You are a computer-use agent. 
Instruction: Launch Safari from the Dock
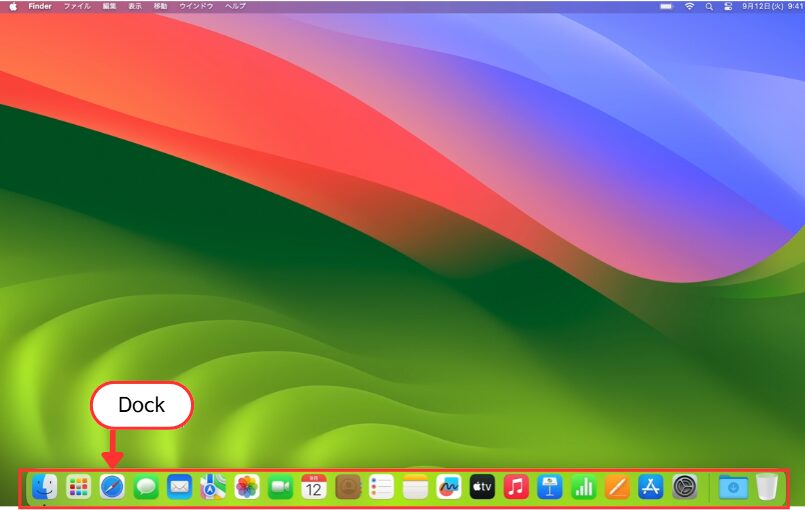[x=112, y=487]
